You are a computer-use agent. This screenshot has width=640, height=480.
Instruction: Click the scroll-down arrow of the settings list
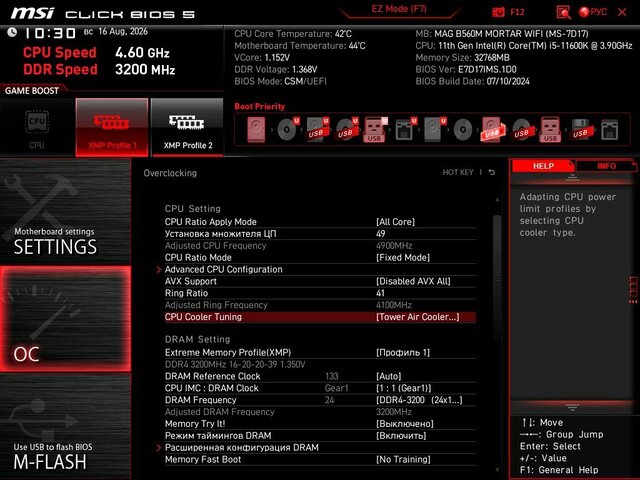[497, 470]
